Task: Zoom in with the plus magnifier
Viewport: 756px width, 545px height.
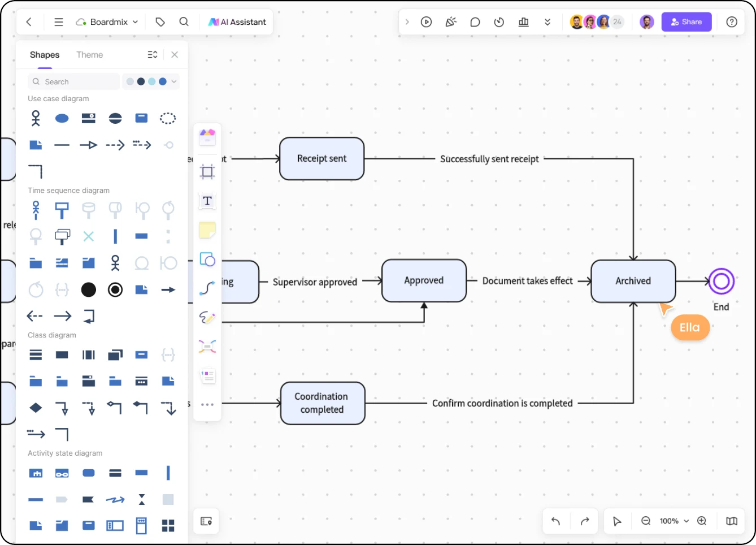Action: [x=702, y=521]
